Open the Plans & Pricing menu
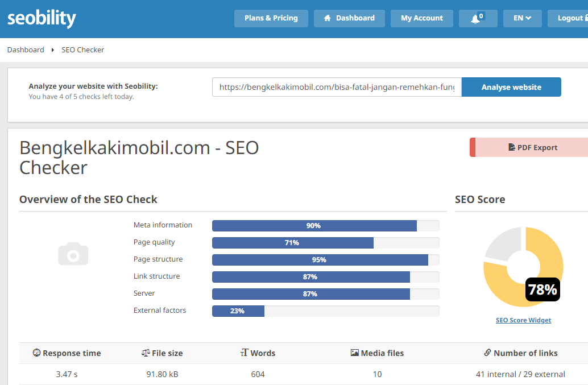This screenshot has width=588, height=385. click(271, 18)
